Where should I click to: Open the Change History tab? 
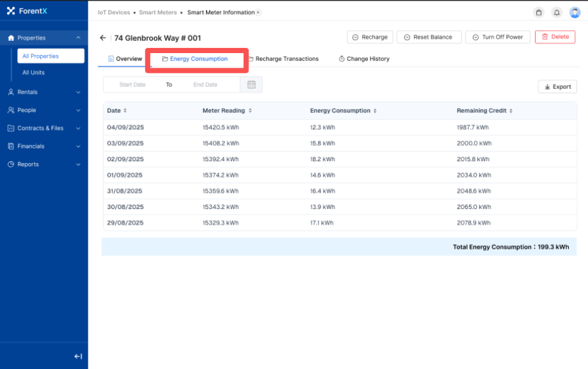click(363, 59)
